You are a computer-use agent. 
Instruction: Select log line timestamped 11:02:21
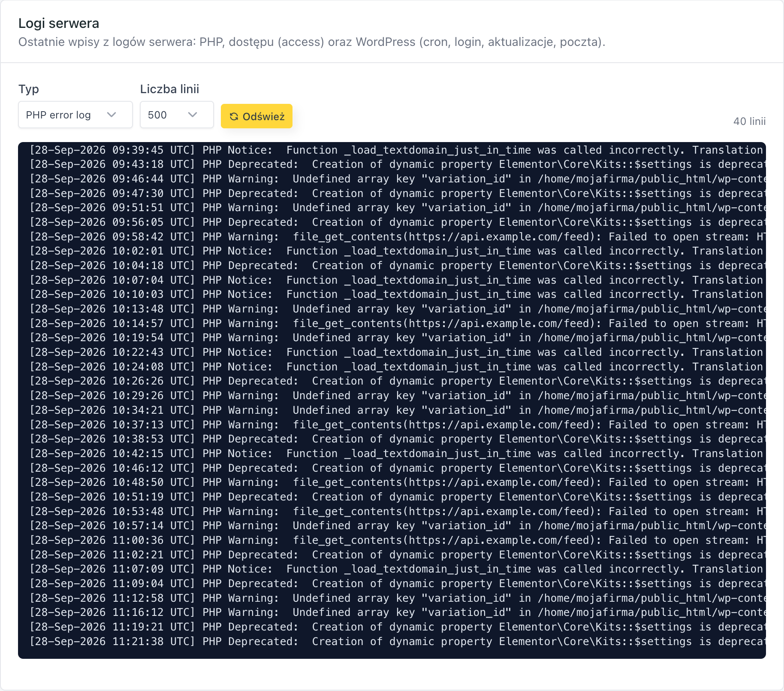[x=398, y=555]
